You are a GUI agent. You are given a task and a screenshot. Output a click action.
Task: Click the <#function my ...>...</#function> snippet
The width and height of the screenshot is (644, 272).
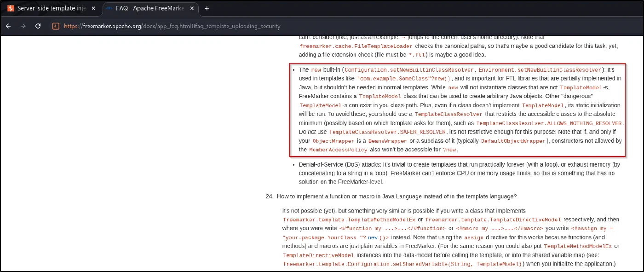392,228
